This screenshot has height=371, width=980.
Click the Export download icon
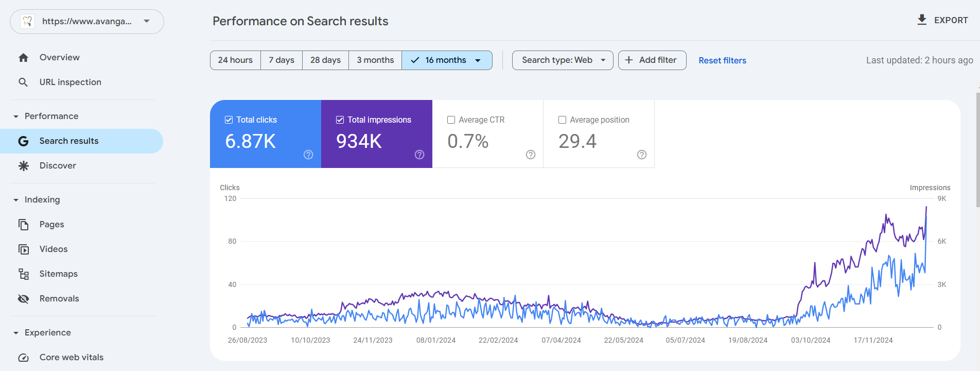click(x=922, y=20)
